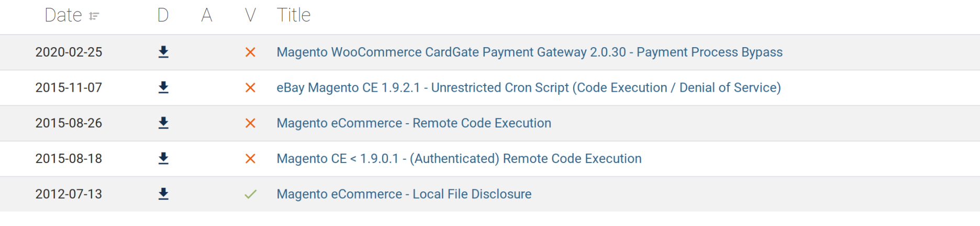The height and width of the screenshot is (226, 980).
Task: Click the A application column header
Action: (x=207, y=15)
